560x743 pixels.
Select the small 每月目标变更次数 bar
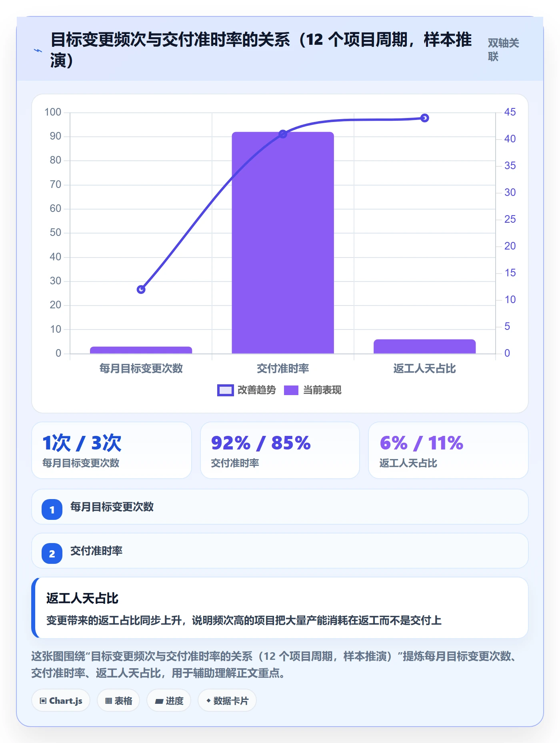pyautogui.click(x=141, y=350)
